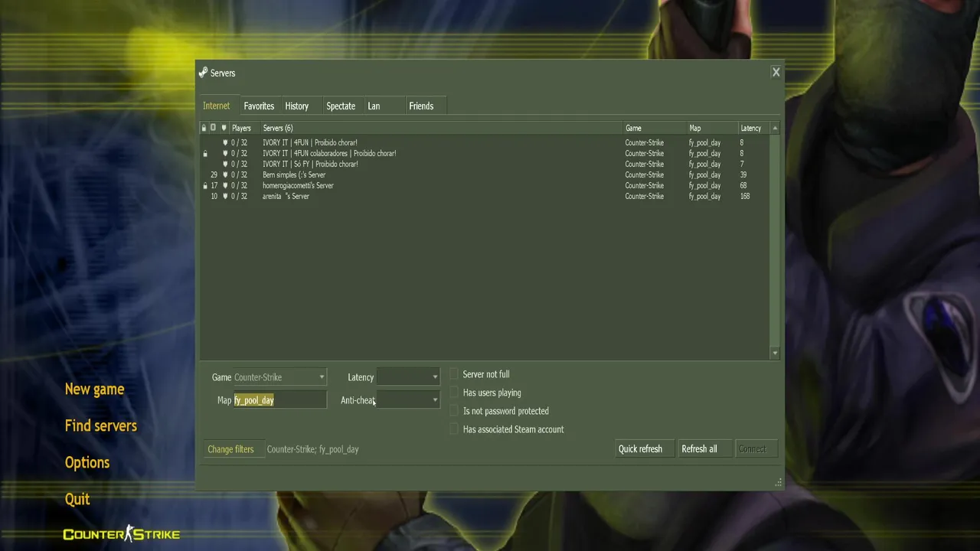This screenshot has width=980, height=551.
Task: Click the latency value 68
Action: 743,185
